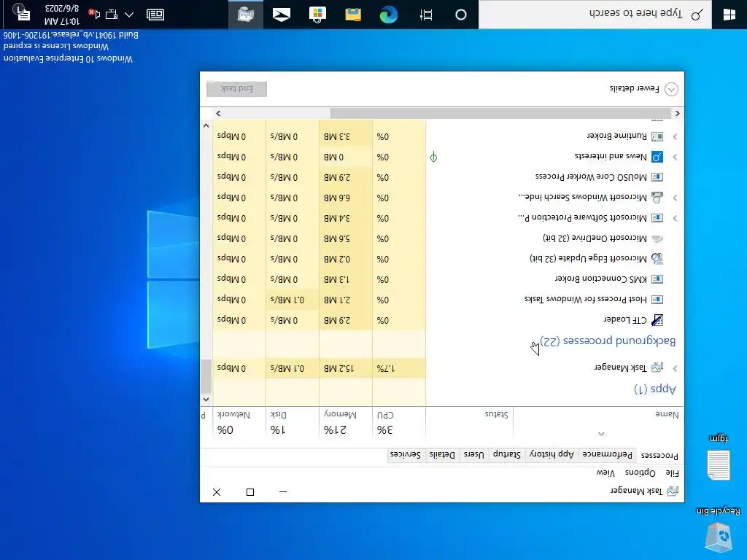The height and width of the screenshot is (560, 747).
Task: Click the muted volume tray icon
Action: pyautogui.click(x=94, y=15)
